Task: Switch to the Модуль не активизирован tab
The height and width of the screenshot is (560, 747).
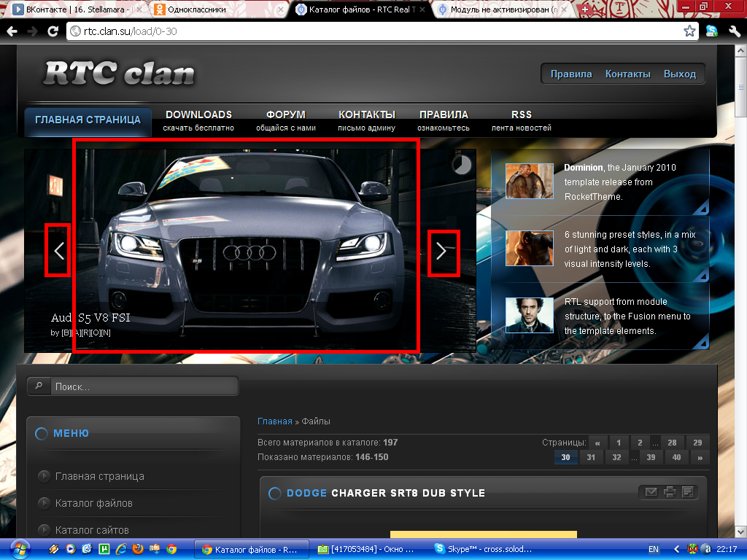Action: [x=502, y=9]
